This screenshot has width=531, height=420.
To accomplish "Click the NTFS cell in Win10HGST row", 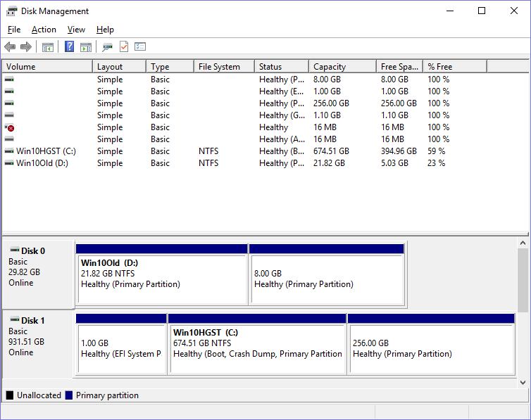I will coord(208,151).
